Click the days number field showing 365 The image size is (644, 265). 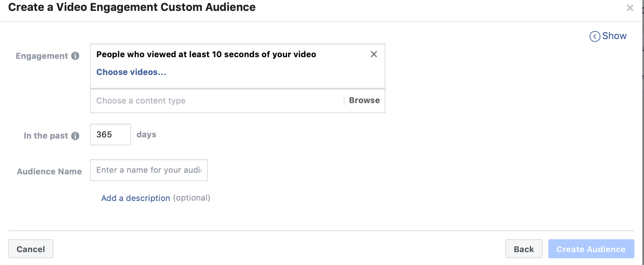[111, 135]
